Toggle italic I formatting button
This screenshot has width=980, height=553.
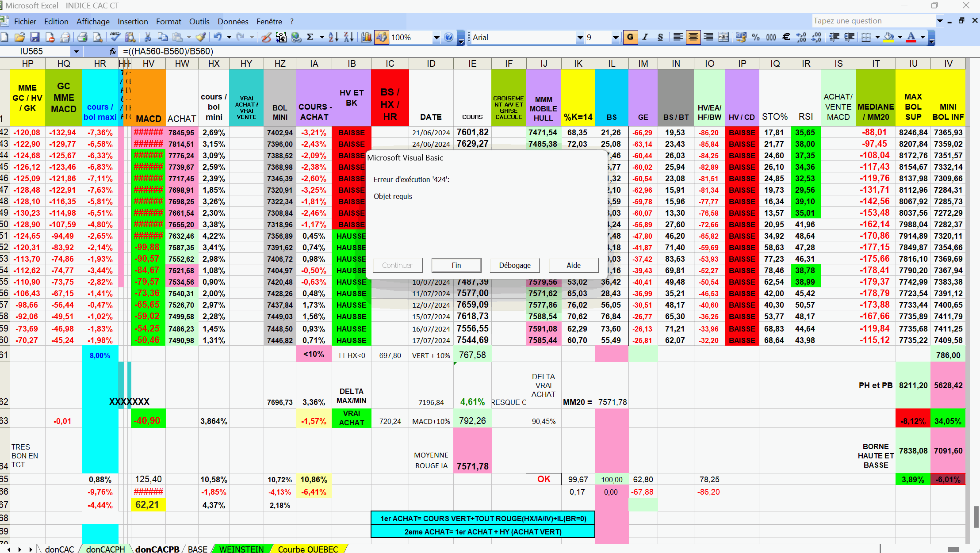tap(645, 38)
